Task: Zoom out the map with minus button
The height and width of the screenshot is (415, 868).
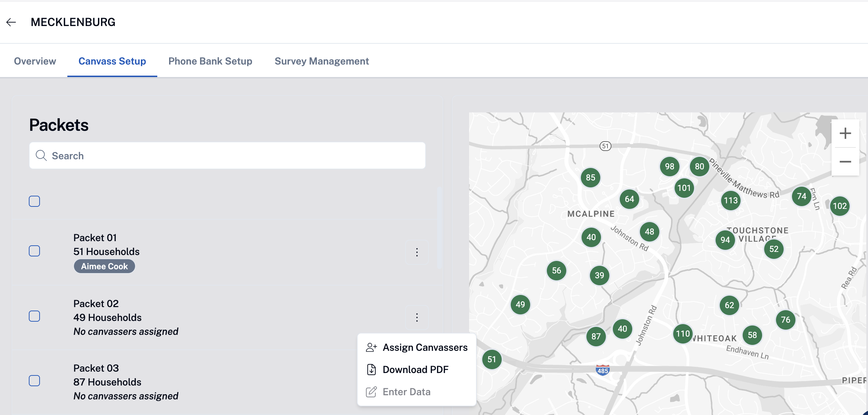Action: 845,162
